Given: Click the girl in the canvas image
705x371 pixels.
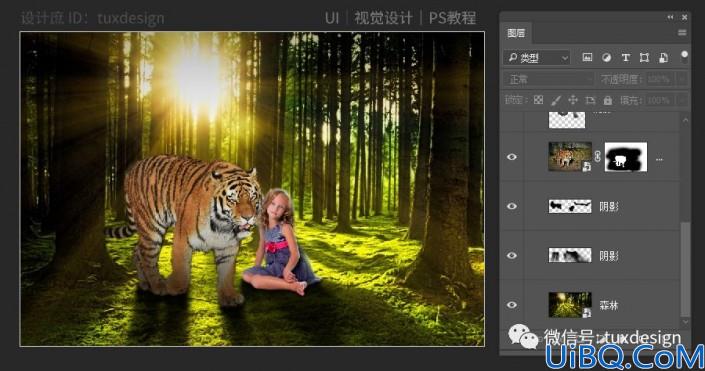Looking at the screenshot, I should tap(282, 242).
